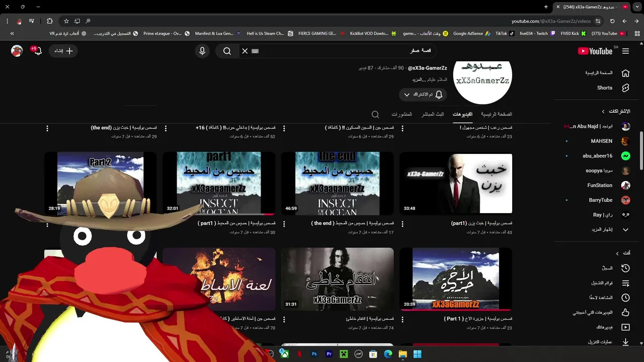Play 'حبيس من المحيط part1' thumbnail

point(219,184)
